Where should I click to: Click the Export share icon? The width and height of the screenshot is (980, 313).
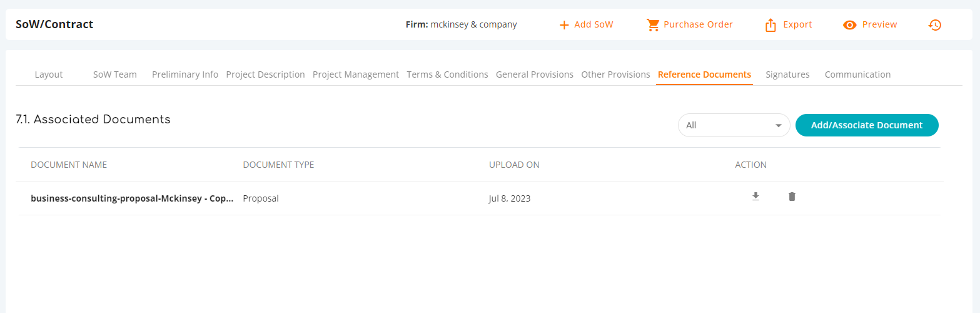(x=770, y=25)
